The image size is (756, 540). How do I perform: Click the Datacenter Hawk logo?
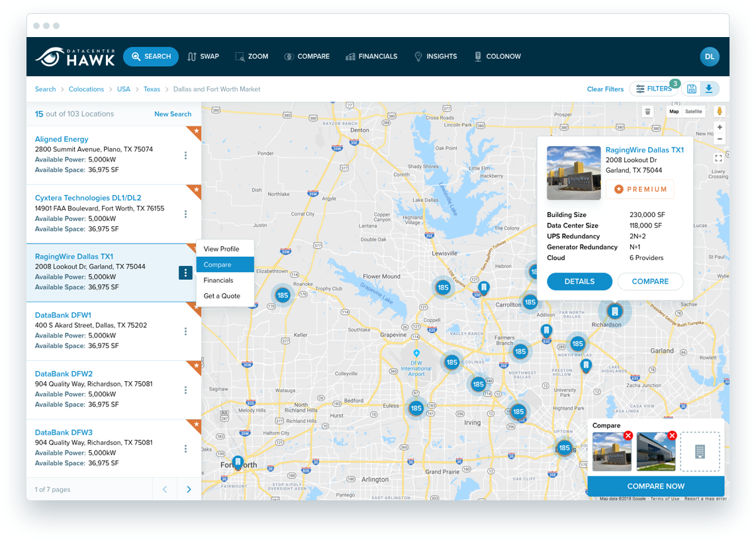(75, 57)
